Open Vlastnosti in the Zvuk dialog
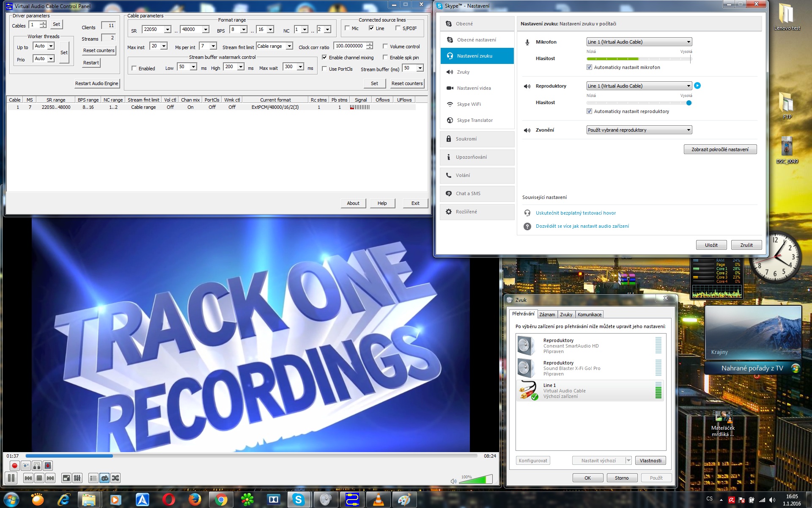 [x=650, y=461]
